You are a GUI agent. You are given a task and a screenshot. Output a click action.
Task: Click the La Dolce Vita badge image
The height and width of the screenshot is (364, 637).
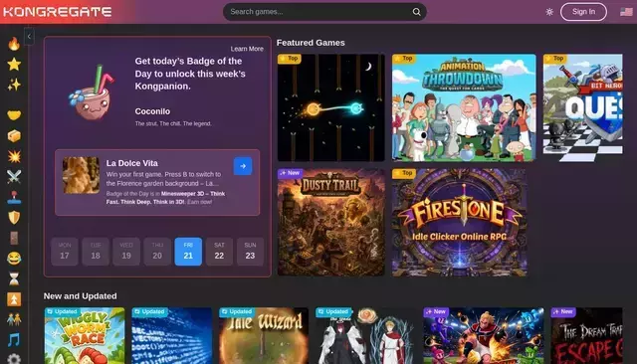click(81, 175)
